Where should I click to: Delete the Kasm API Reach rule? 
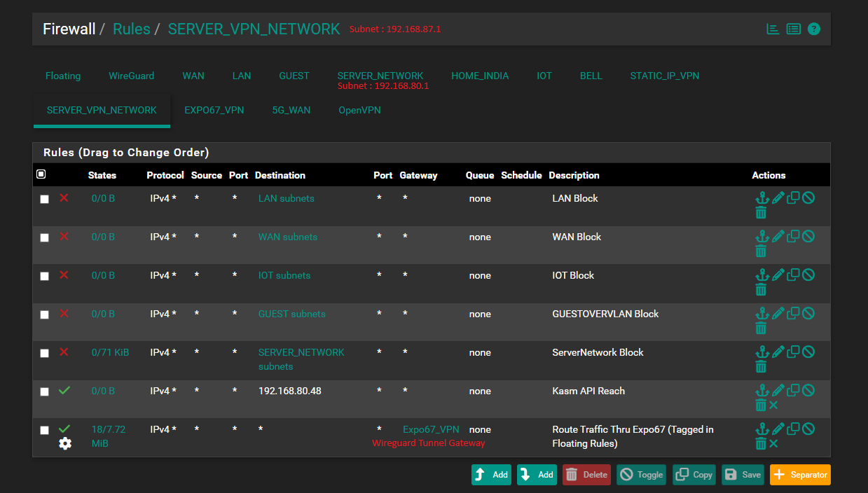(x=761, y=405)
